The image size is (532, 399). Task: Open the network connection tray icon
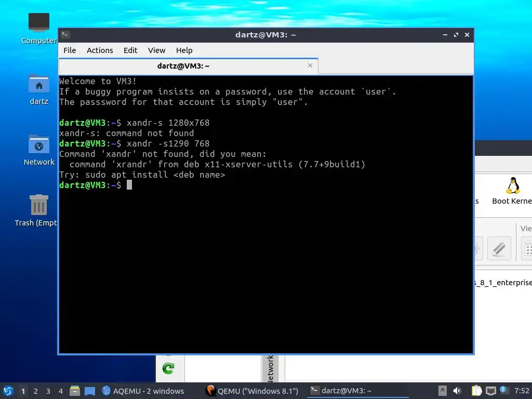[x=491, y=391]
